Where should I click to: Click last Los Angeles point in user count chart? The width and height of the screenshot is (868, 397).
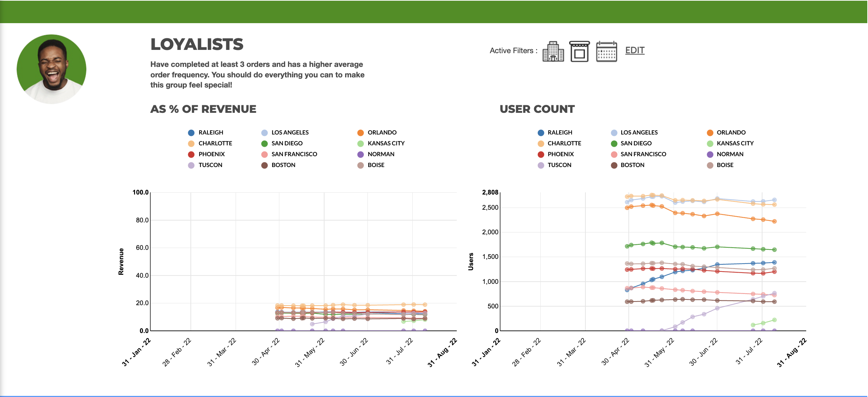tap(774, 200)
